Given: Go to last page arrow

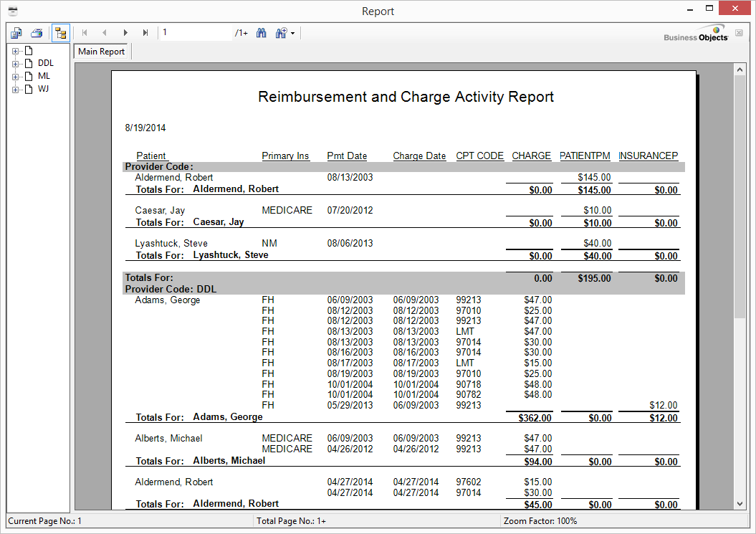Looking at the screenshot, I should click(x=145, y=33).
